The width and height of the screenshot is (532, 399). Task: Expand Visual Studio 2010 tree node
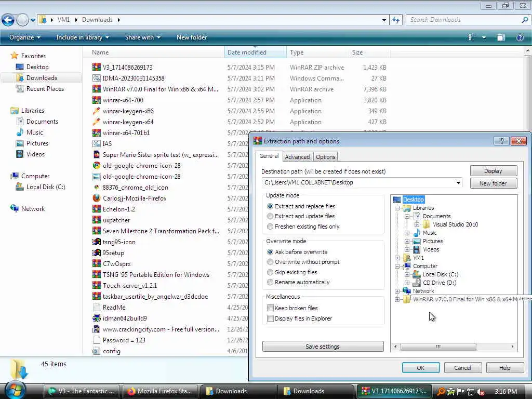click(x=417, y=224)
